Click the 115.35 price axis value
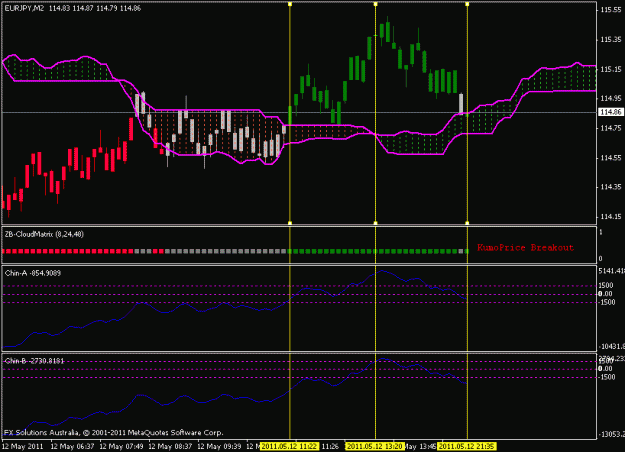Screen dimensions: 625x452 (x=610, y=39)
